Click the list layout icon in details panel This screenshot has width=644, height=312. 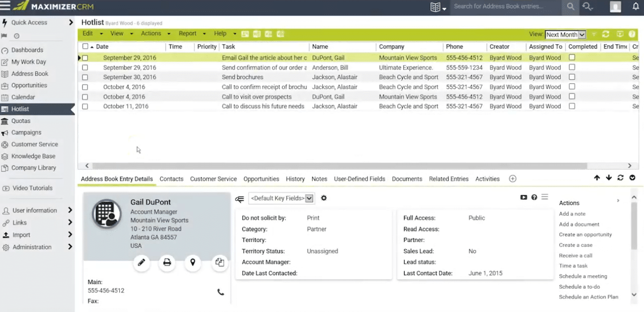545,197
